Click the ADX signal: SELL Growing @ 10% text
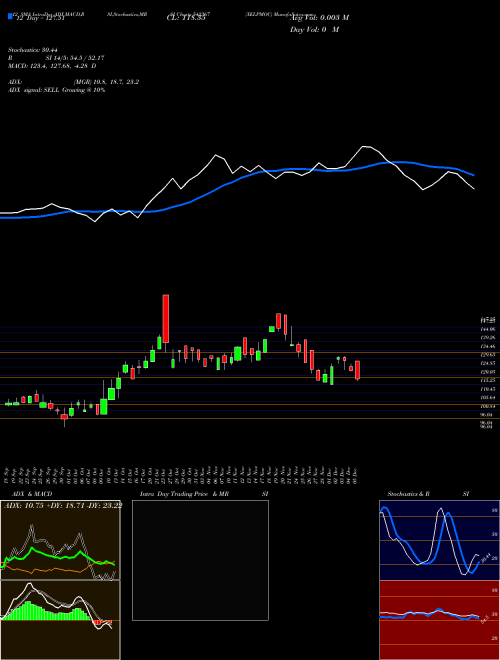 click(56, 90)
